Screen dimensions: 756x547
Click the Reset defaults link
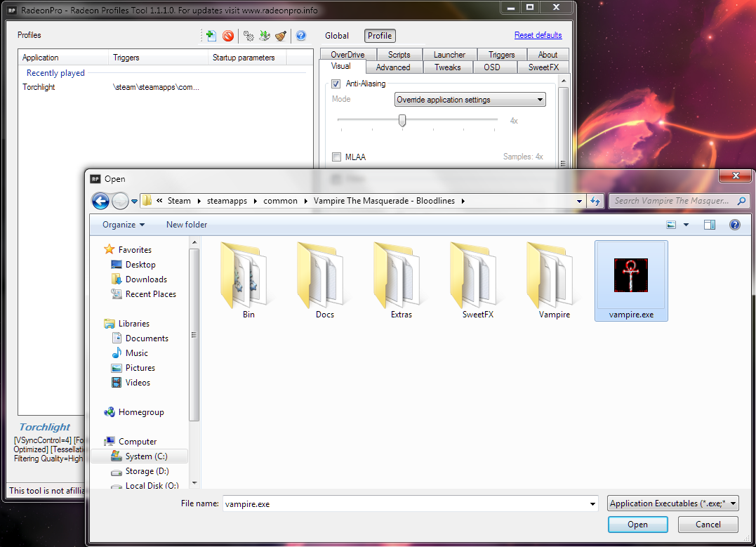click(538, 35)
